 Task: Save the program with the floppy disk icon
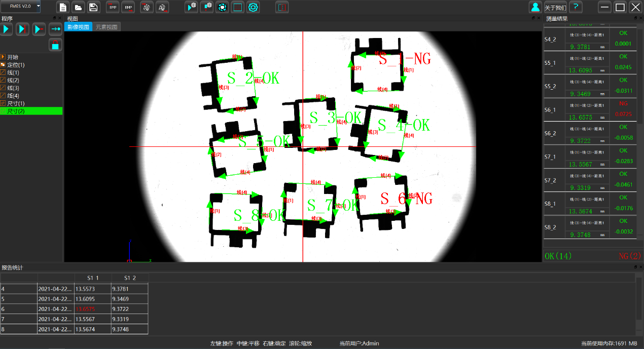click(x=93, y=7)
